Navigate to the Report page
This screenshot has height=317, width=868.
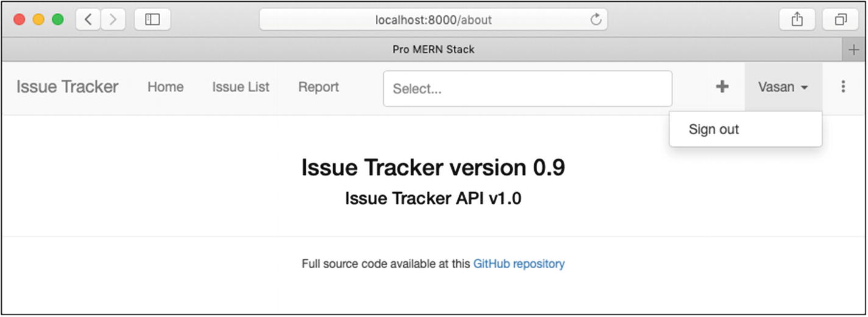(x=319, y=87)
